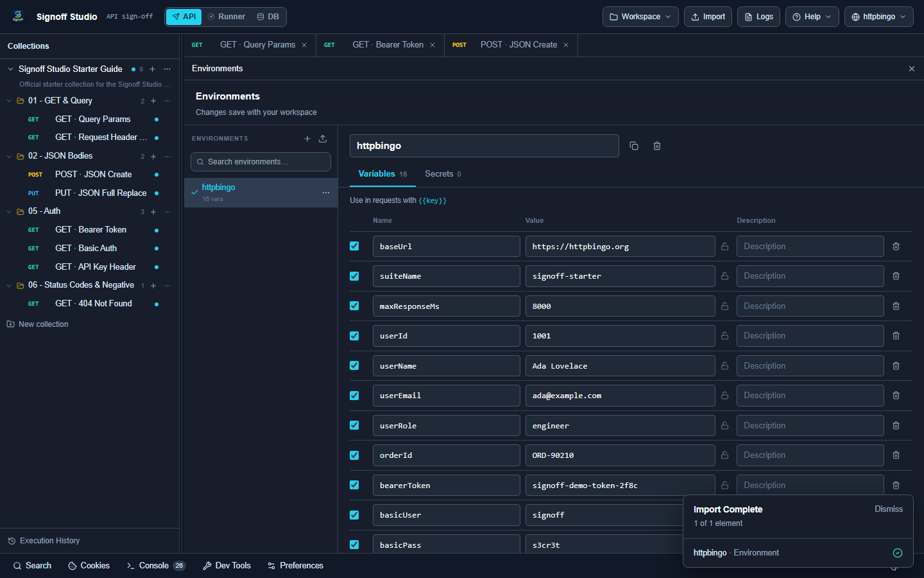This screenshot has height=578, width=924.
Task: Edit the httpbingo environment name field
Action: click(484, 146)
